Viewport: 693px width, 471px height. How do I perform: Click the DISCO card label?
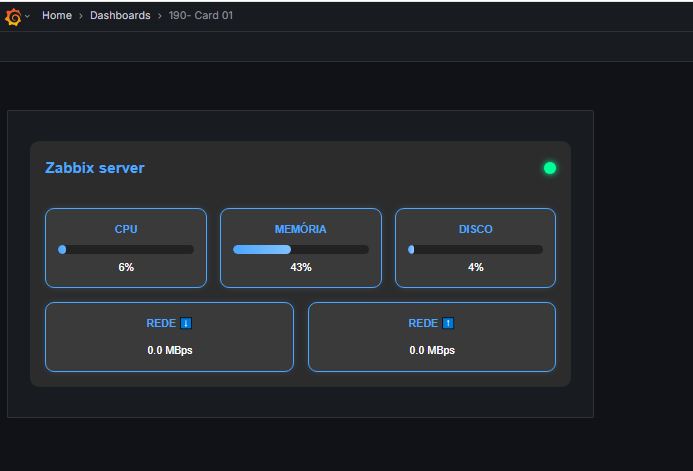476,229
